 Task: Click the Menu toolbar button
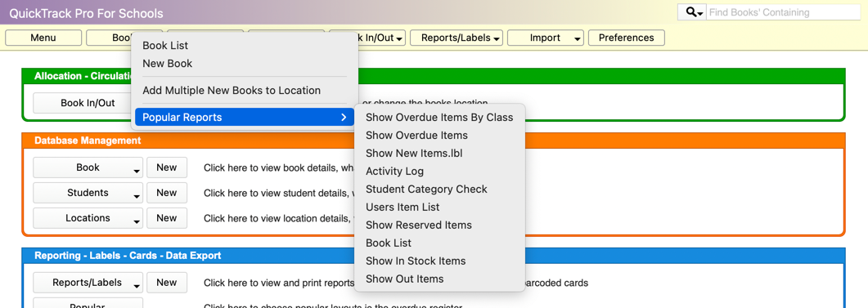click(43, 38)
